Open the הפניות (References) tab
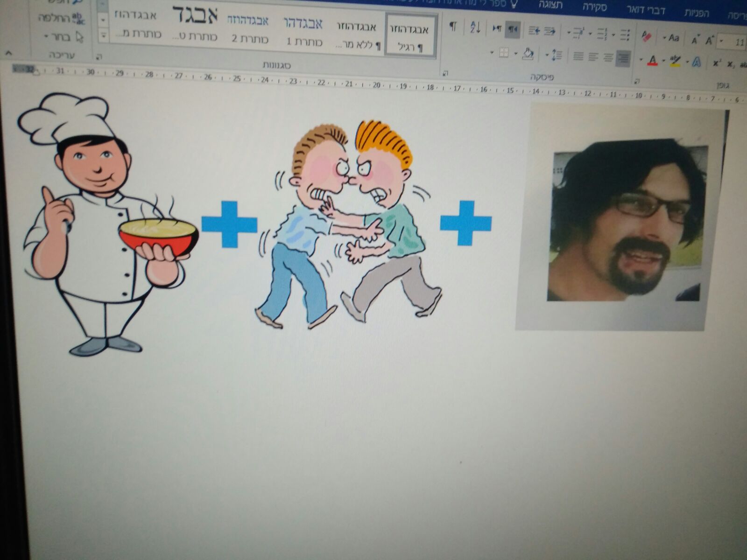 696,12
